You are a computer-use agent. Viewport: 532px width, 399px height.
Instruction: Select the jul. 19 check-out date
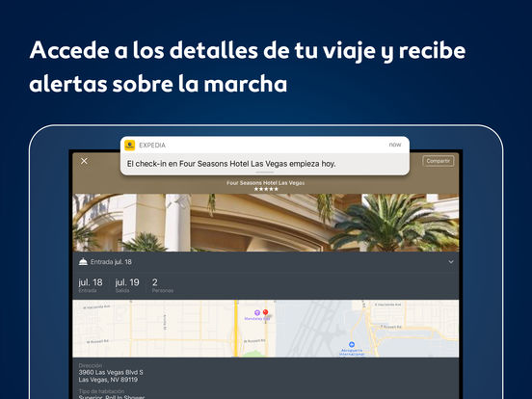click(127, 285)
